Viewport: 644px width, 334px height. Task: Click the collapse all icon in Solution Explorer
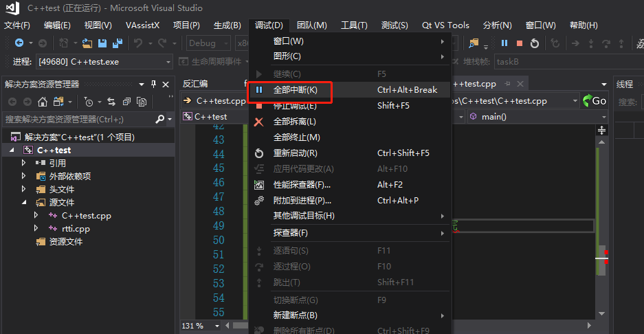126,102
